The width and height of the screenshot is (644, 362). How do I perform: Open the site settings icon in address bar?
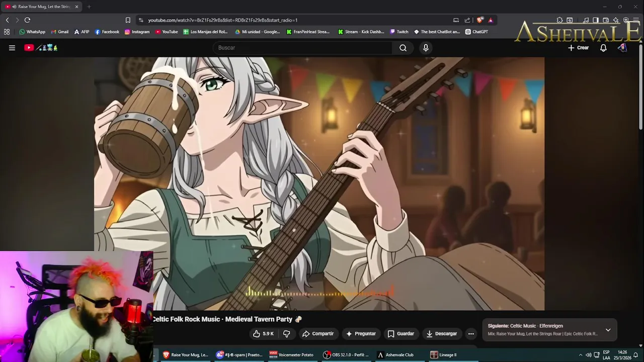coord(141,20)
